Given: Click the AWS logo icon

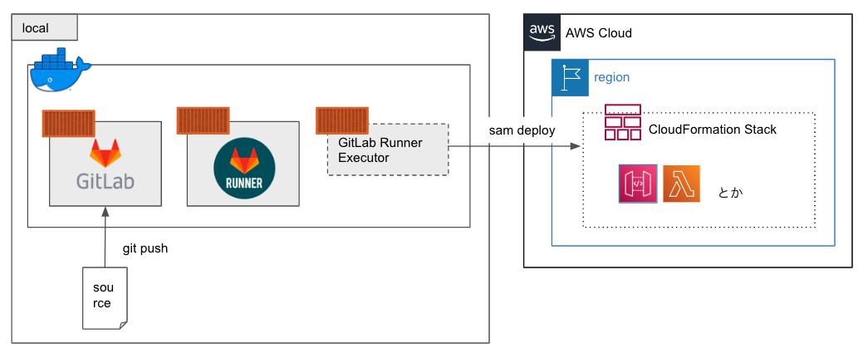Looking at the screenshot, I should (542, 32).
